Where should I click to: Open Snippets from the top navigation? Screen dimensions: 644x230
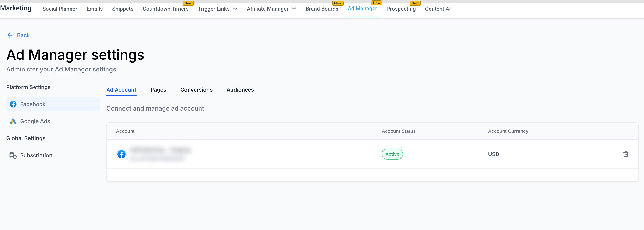pyautogui.click(x=122, y=9)
